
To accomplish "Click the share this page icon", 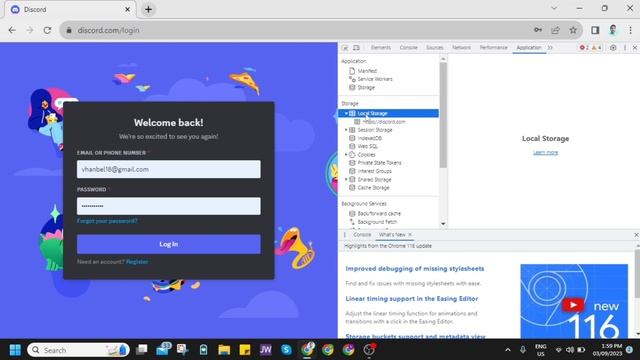I will (x=556, y=30).
